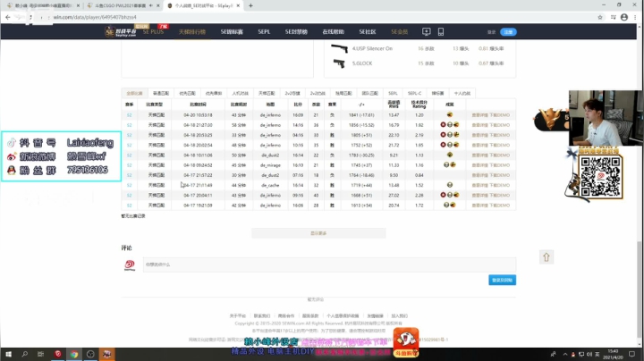Open Chrome from the taskbar
This screenshot has width=644, height=361.
coord(74,354)
